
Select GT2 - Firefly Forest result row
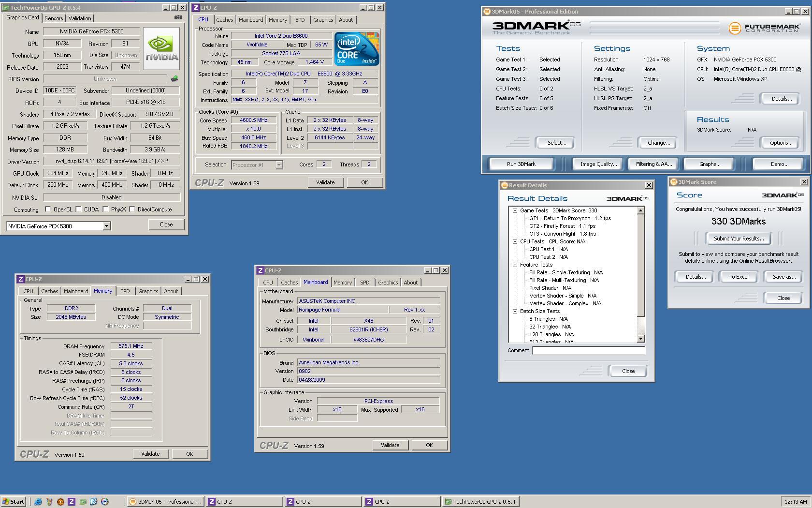click(x=562, y=226)
